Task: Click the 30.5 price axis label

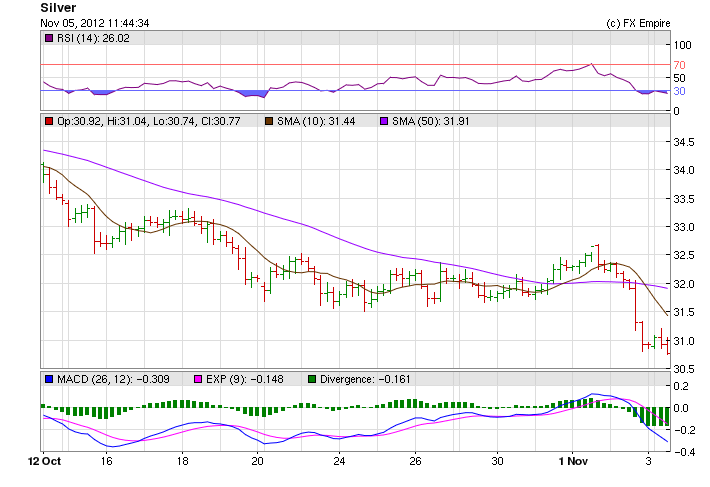Action: click(x=684, y=369)
